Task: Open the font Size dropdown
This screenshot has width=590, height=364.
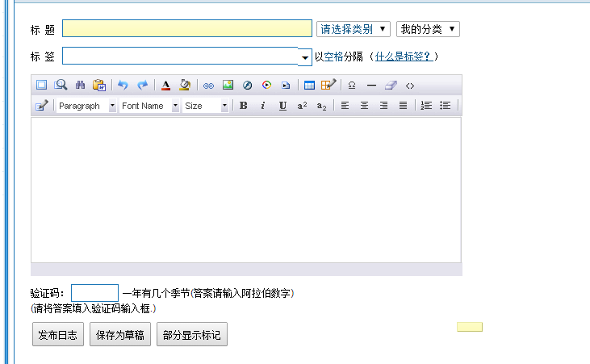Action: (x=206, y=106)
